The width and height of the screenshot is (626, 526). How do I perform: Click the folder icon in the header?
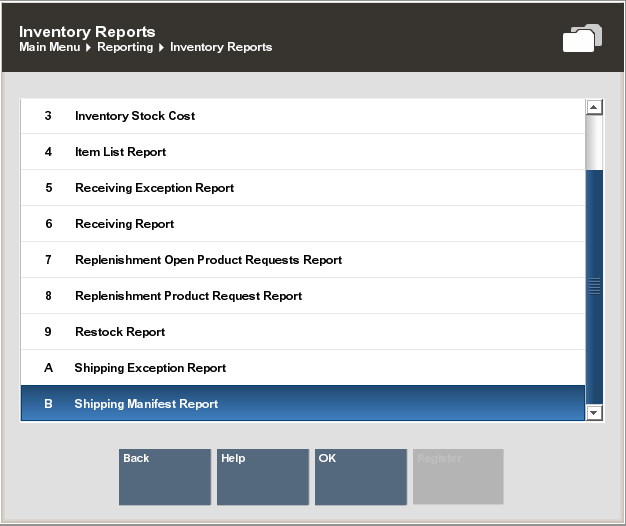(582, 38)
